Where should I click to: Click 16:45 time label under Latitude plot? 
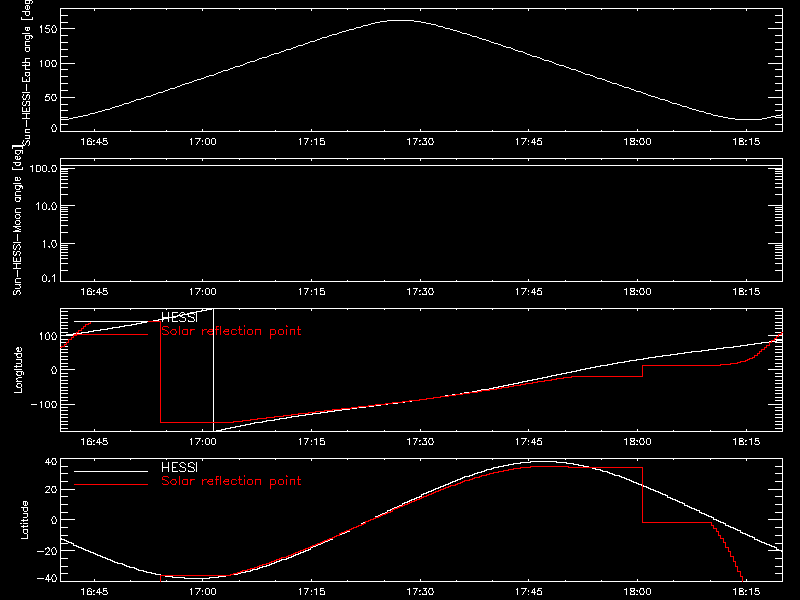[94, 592]
